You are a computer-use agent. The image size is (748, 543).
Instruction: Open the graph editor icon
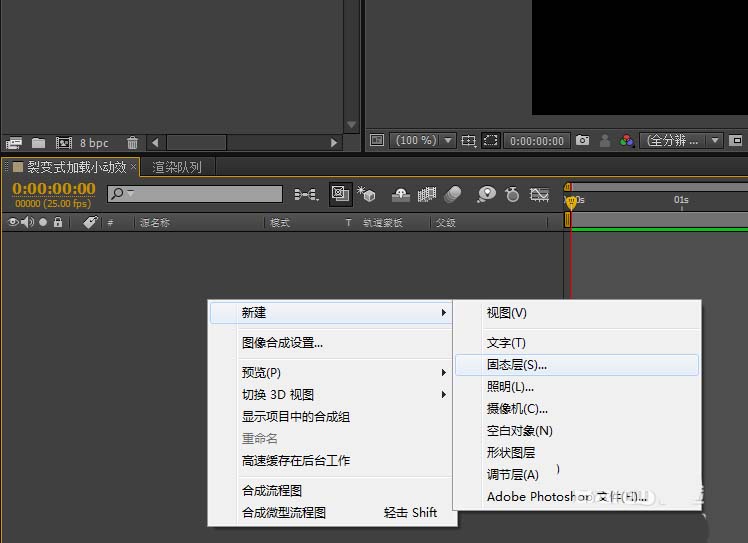[540, 194]
